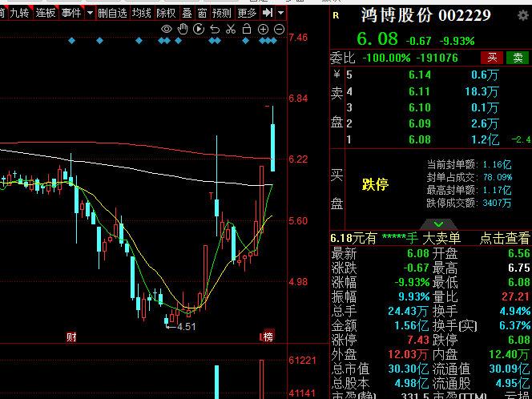Click the 点击查看 link

coord(505,238)
